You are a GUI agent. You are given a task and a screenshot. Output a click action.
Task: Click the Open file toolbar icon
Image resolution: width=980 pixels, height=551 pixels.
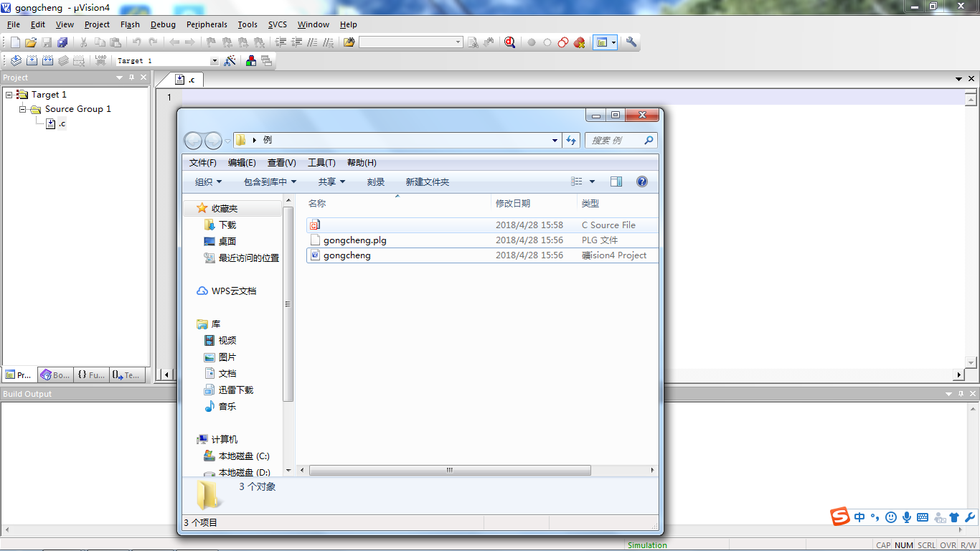[31, 42]
